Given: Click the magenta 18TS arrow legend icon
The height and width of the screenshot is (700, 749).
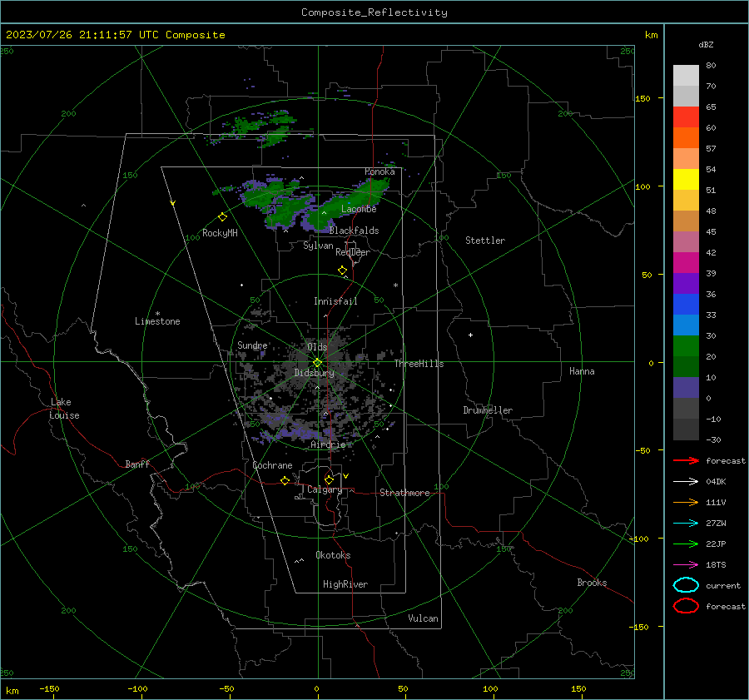Looking at the screenshot, I should tap(686, 564).
